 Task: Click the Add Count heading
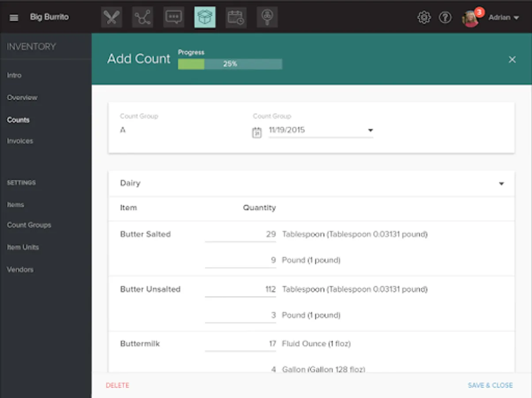click(139, 59)
